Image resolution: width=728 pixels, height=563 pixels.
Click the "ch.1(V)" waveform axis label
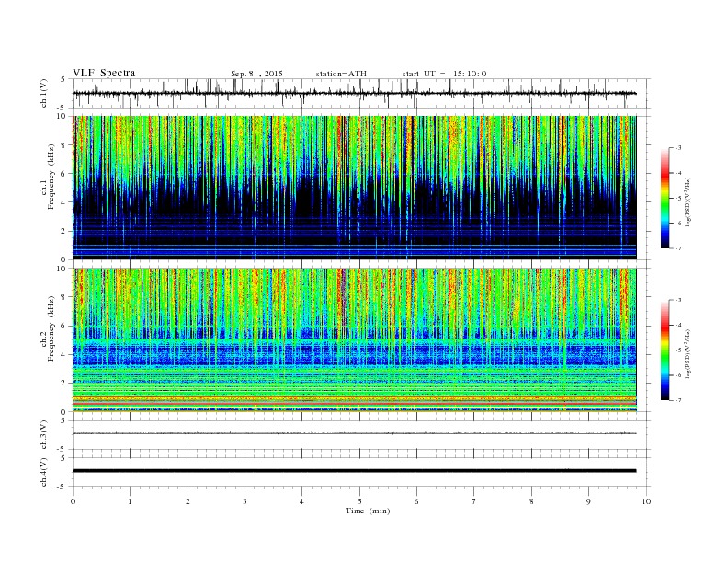(x=44, y=93)
